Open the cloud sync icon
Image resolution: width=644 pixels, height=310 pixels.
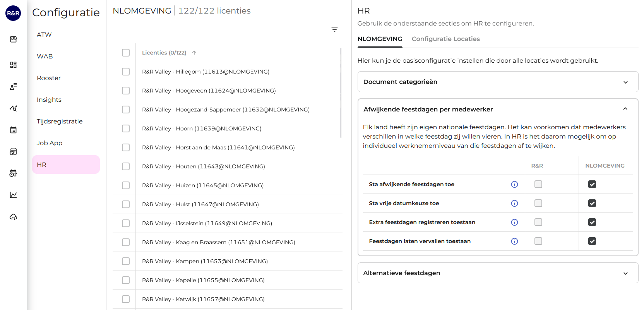click(x=13, y=216)
